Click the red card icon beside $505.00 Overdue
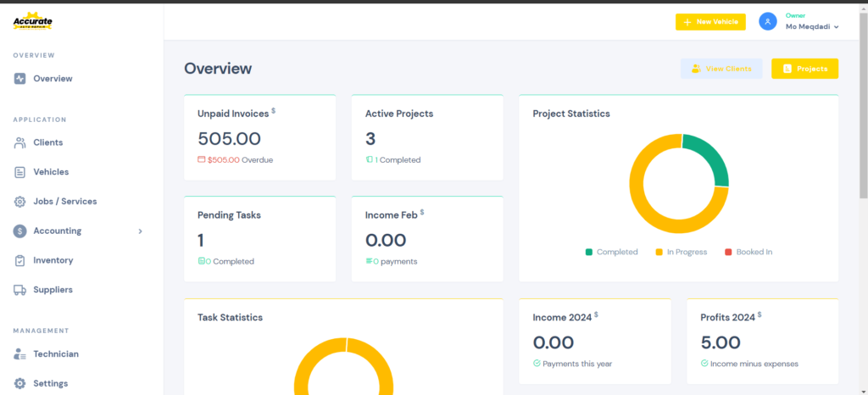This screenshot has height=395, width=868. 202,160
